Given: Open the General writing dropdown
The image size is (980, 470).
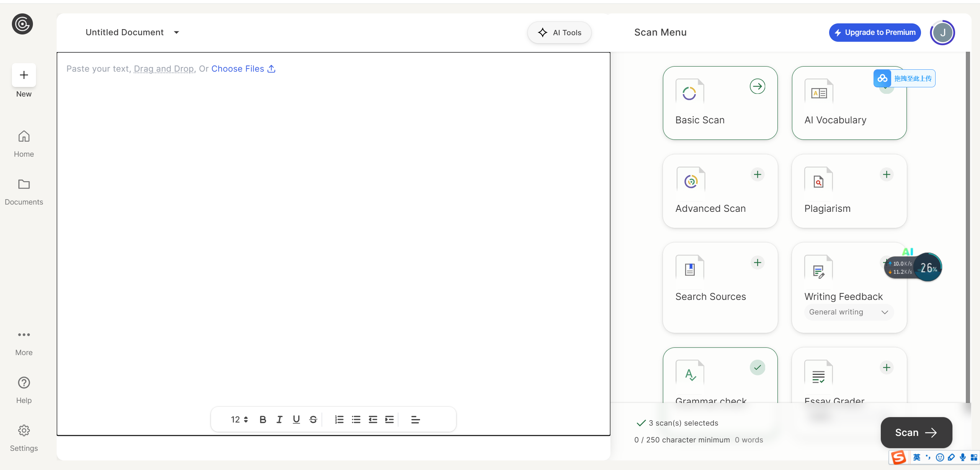Looking at the screenshot, I should coord(849,312).
